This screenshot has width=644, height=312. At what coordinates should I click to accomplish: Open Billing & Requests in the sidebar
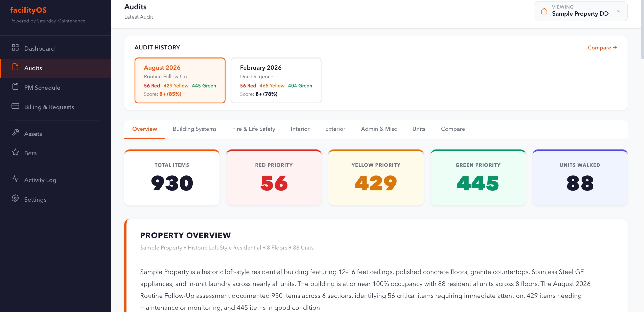point(55,107)
